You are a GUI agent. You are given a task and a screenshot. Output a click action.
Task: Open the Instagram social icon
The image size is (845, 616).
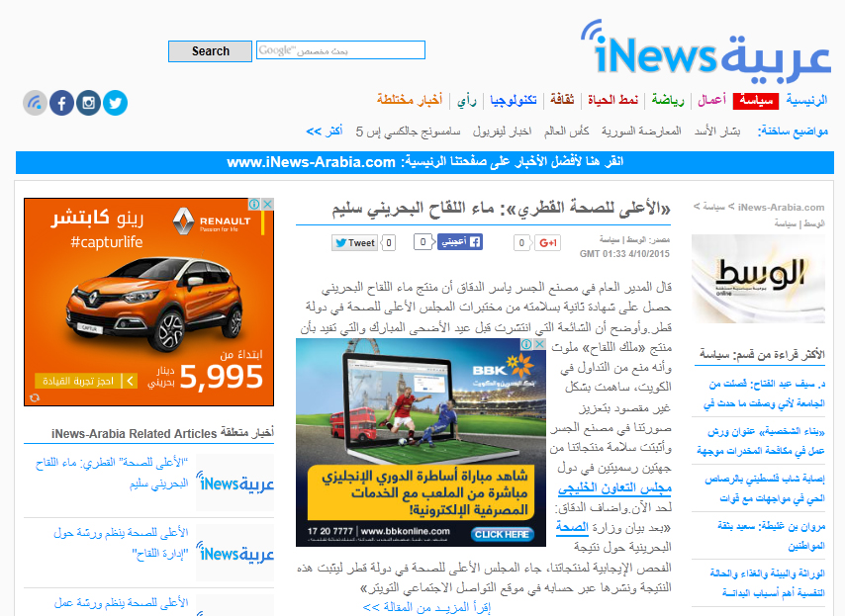pos(88,103)
